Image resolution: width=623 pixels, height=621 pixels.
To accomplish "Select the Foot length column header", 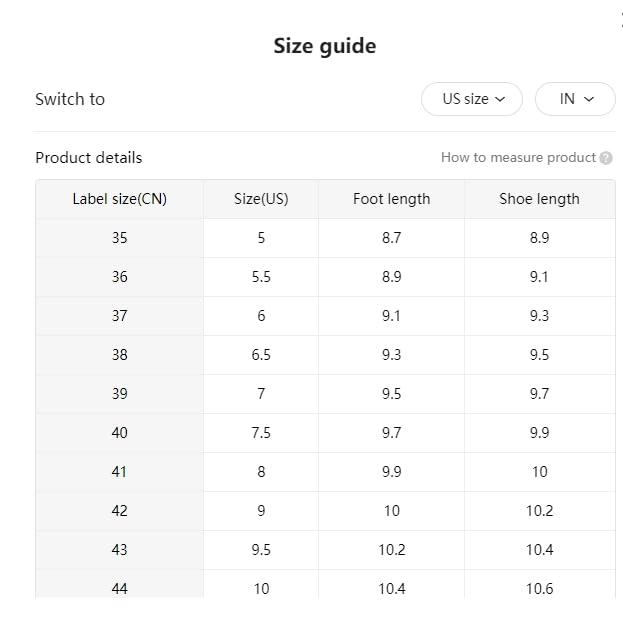I will coord(391,199).
